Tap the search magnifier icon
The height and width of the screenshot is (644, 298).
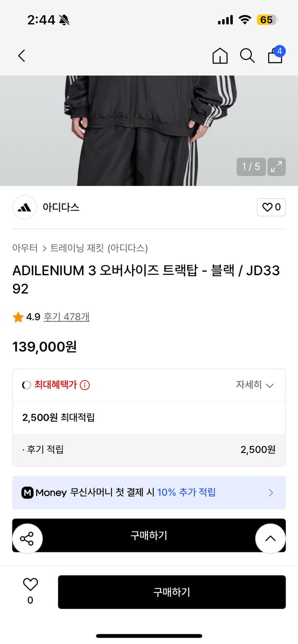(247, 56)
